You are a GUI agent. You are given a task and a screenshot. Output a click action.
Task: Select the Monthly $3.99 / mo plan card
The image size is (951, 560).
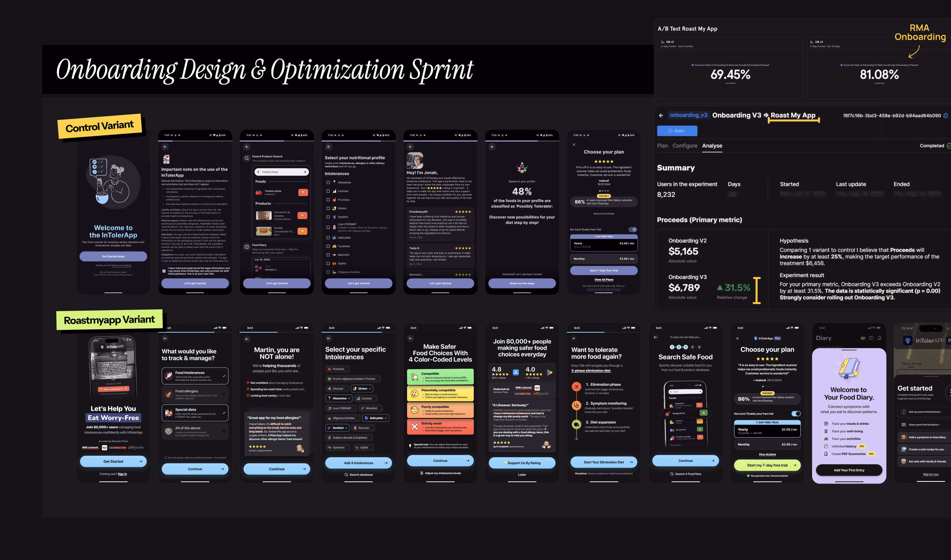[767, 445]
